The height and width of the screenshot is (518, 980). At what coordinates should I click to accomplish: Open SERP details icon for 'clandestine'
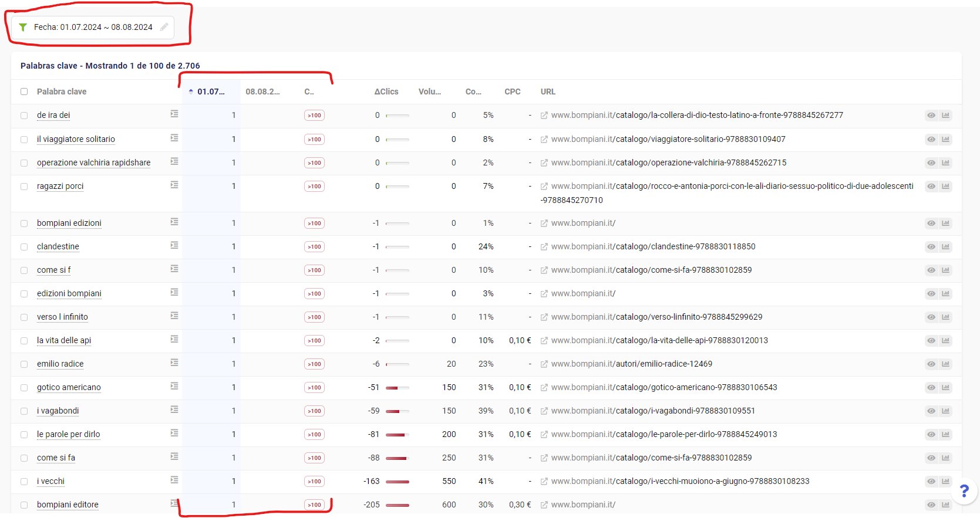point(174,245)
